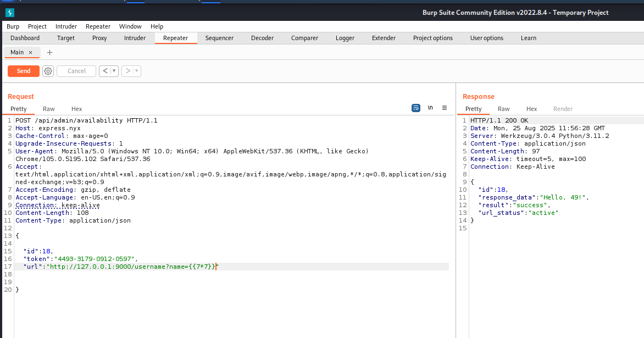
Task: Add a new Repeater tab with plus icon
Action: (x=49, y=52)
